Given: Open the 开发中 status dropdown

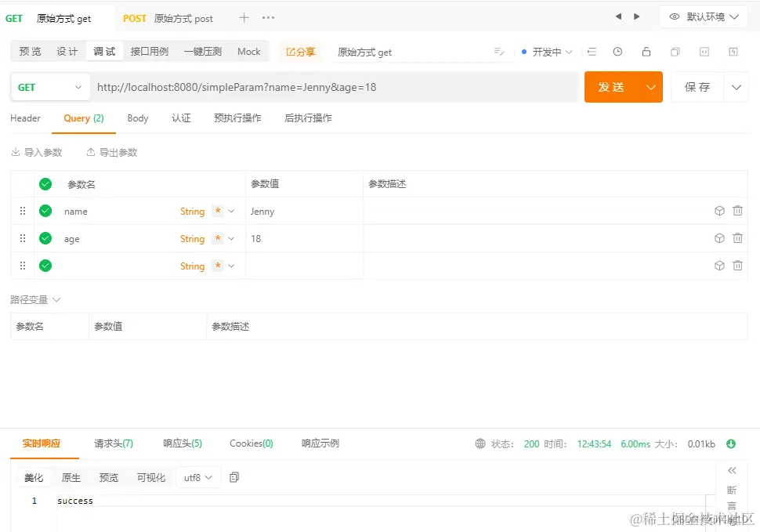Looking at the screenshot, I should point(547,52).
